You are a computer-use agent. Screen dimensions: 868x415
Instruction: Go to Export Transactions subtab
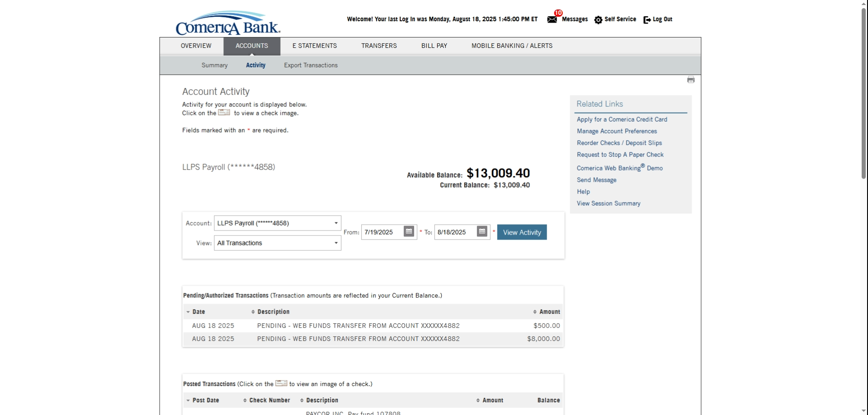311,66
